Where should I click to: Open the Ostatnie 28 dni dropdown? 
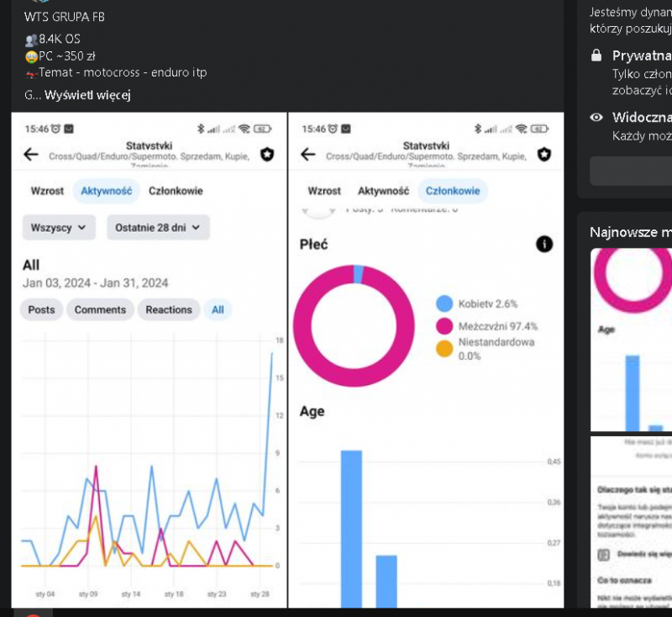point(158,227)
